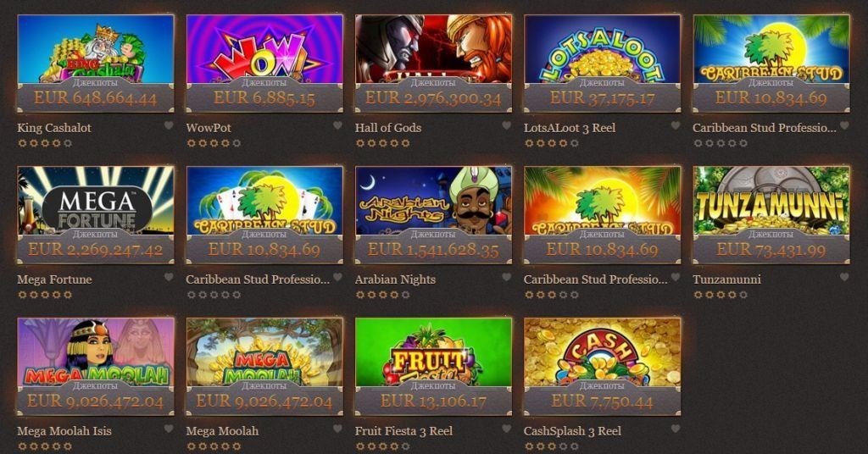The height and width of the screenshot is (454, 868).
Task: Open the Mega Fortune title link
Action: [x=54, y=280]
